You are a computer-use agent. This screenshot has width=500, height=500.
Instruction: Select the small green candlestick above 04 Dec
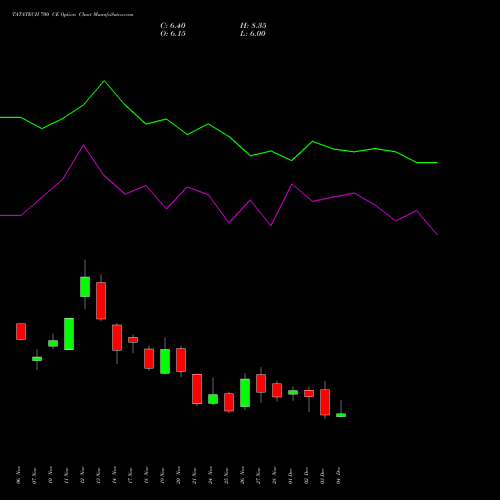[341, 415]
